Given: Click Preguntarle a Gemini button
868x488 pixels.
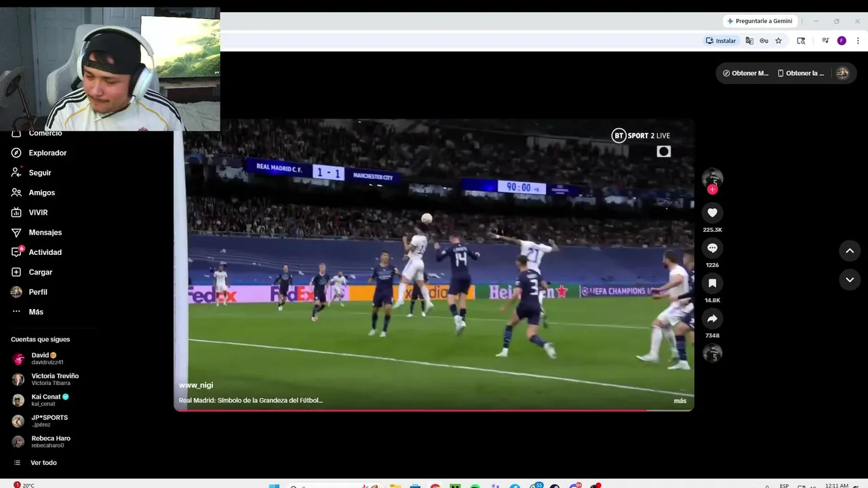Looking at the screenshot, I should coord(759,21).
